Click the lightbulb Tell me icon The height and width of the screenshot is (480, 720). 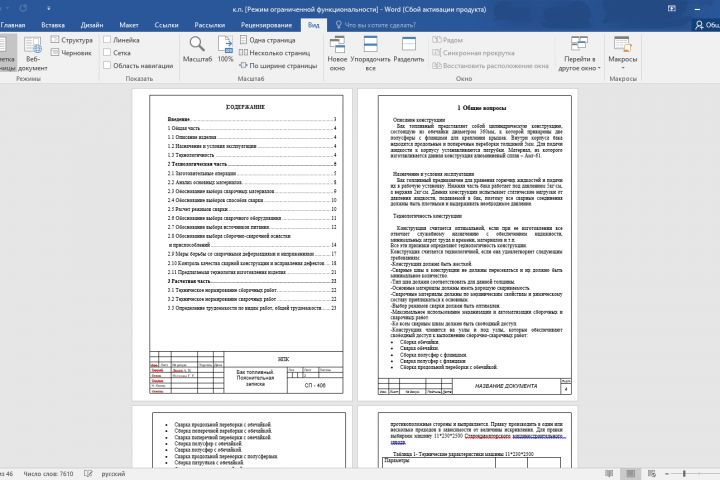[338, 25]
